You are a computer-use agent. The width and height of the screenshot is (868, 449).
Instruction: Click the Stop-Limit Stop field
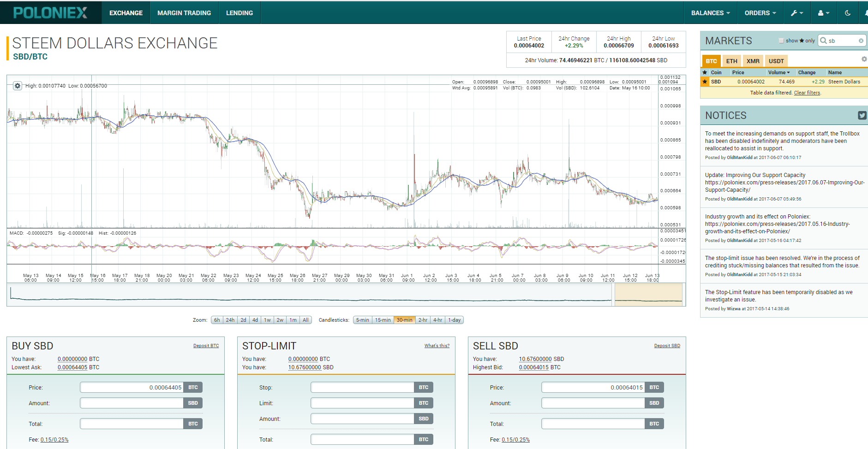pyautogui.click(x=363, y=387)
